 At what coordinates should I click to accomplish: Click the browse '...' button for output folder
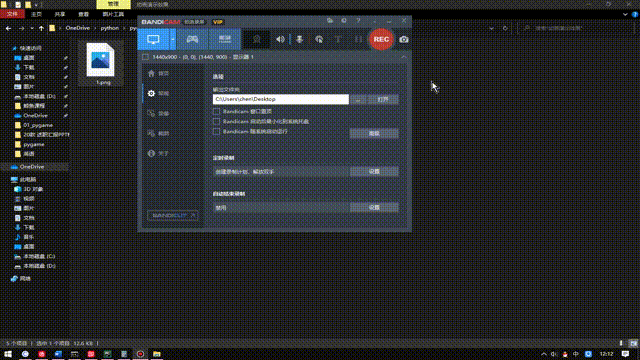click(x=358, y=100)
